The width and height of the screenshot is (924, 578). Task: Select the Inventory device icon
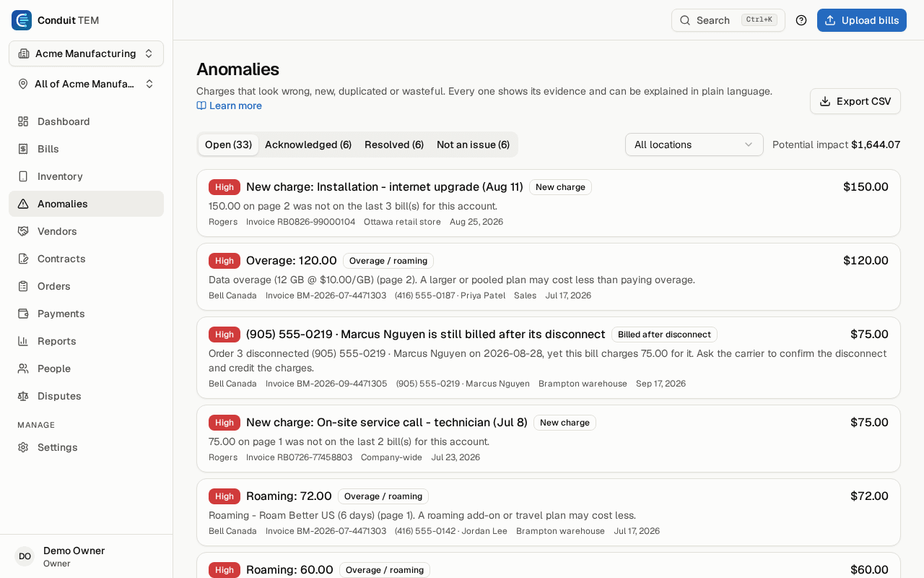pyautogui.click(x=23, y=176)
